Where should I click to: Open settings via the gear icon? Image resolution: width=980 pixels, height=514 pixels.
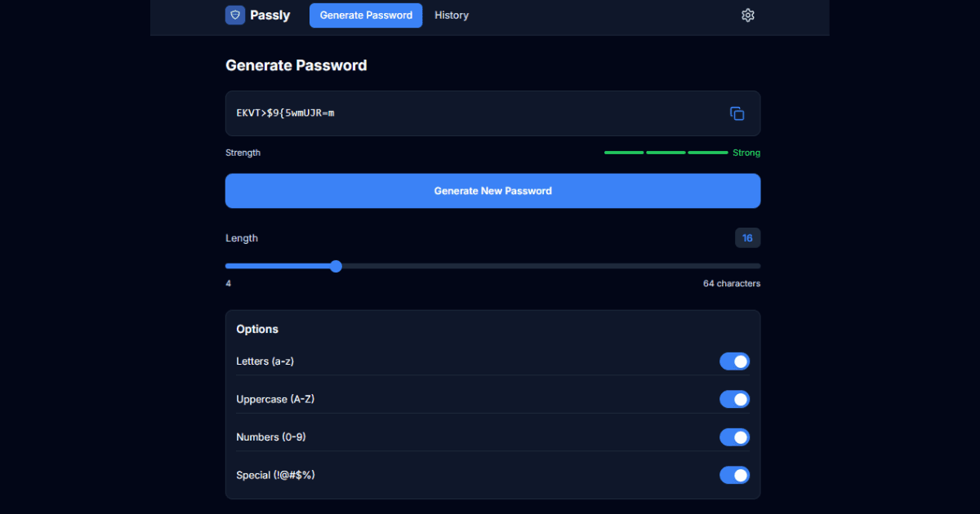[x=747, y=15]
